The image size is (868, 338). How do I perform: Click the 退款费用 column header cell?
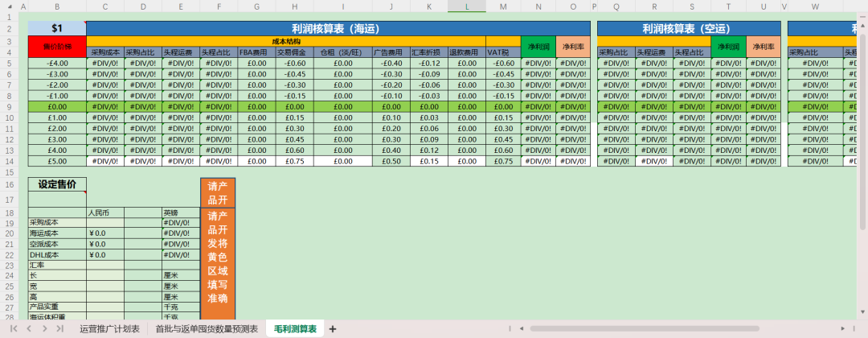[467, 52]
